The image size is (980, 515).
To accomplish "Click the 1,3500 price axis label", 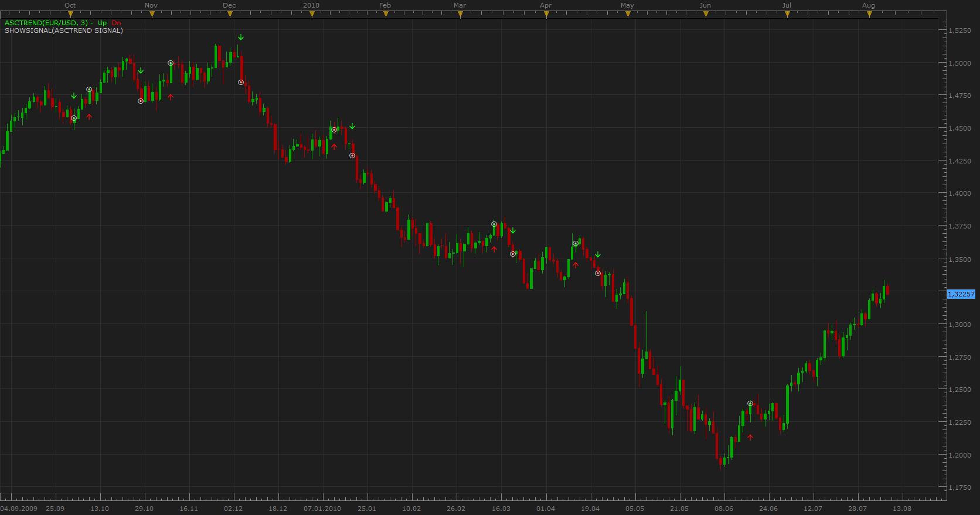I will tap(960, 260).
